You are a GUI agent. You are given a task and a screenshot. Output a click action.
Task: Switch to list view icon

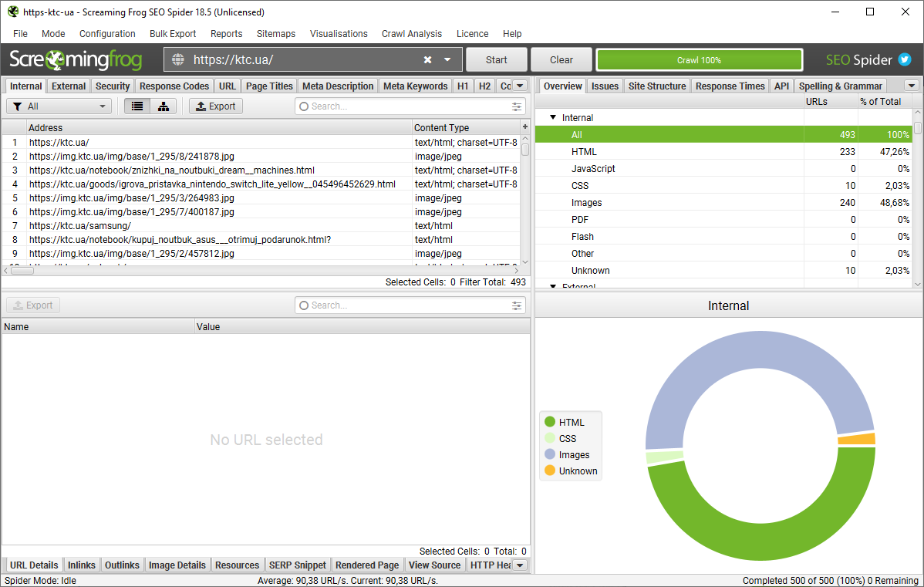pos(137,106)
